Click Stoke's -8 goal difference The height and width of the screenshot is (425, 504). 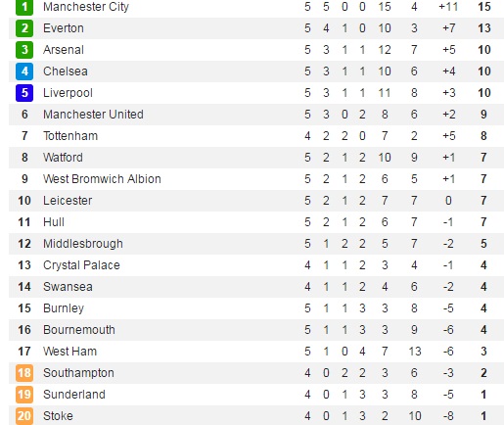point(448,416)
